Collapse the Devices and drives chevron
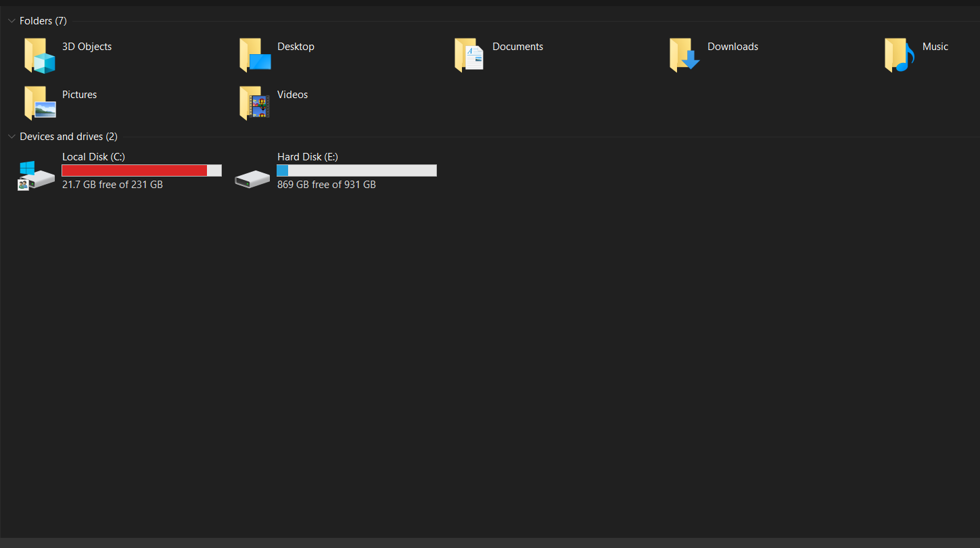This screenshot has height=548, width=980. pos(11,137)
